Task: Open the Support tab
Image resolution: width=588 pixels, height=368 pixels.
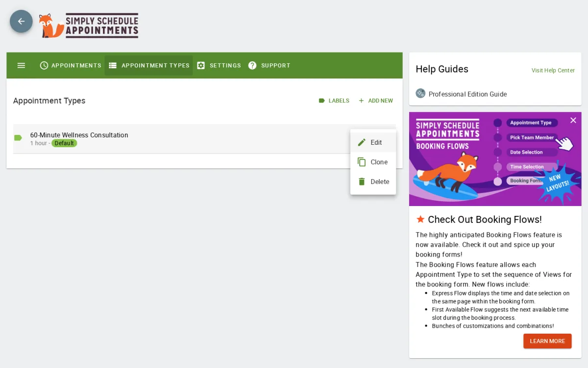Action: (269, 65)
